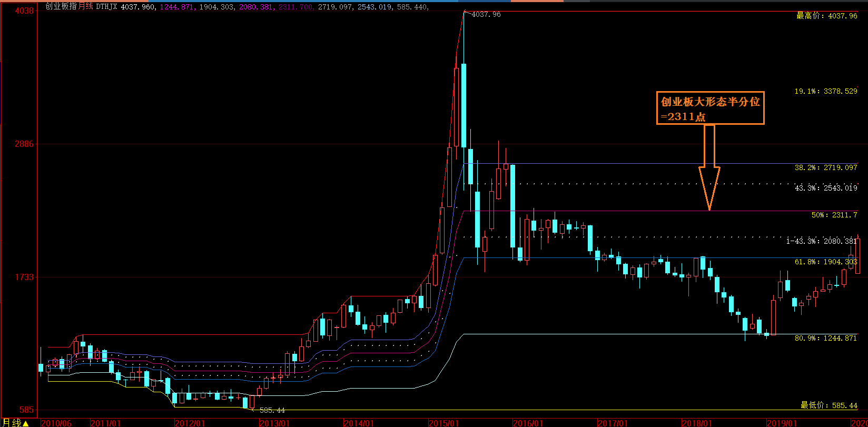Select the 2011/01 date label
This screenshot has width=868, height=427.
pyautogui.click(x=106, y=423)
